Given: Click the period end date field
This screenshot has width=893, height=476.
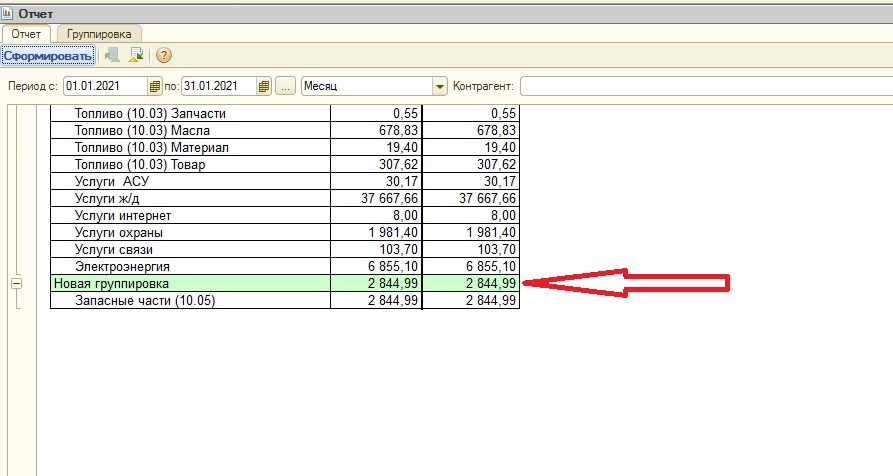Looking at the screenshot, I should click(x=218, y=87).
